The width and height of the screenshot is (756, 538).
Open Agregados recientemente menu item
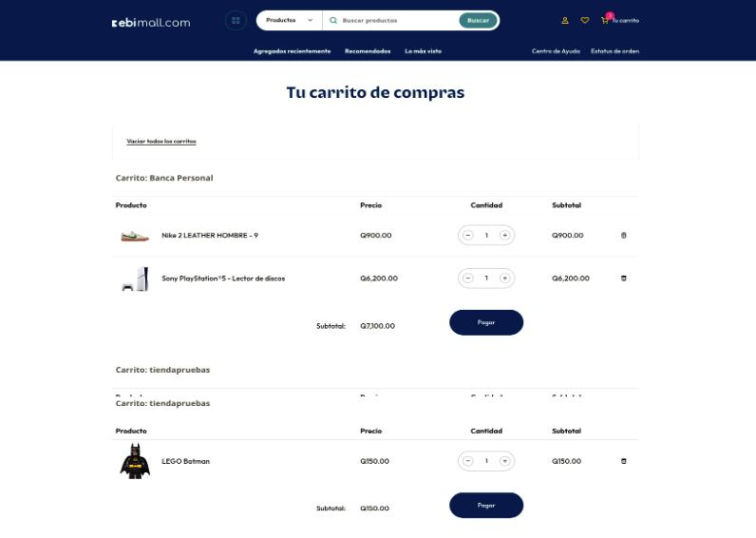pyautogui.click(x=293, y=51)
